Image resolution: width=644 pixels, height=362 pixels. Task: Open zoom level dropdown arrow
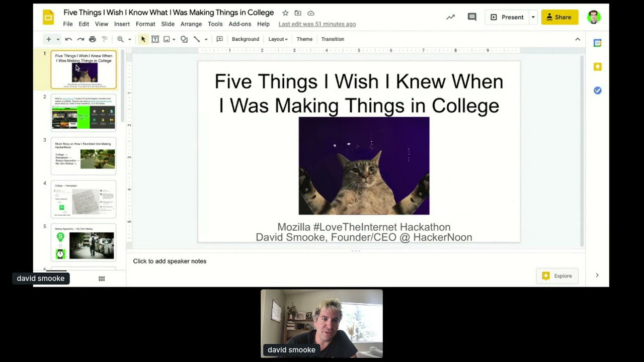pyautogui.click(x=129, y=39)
